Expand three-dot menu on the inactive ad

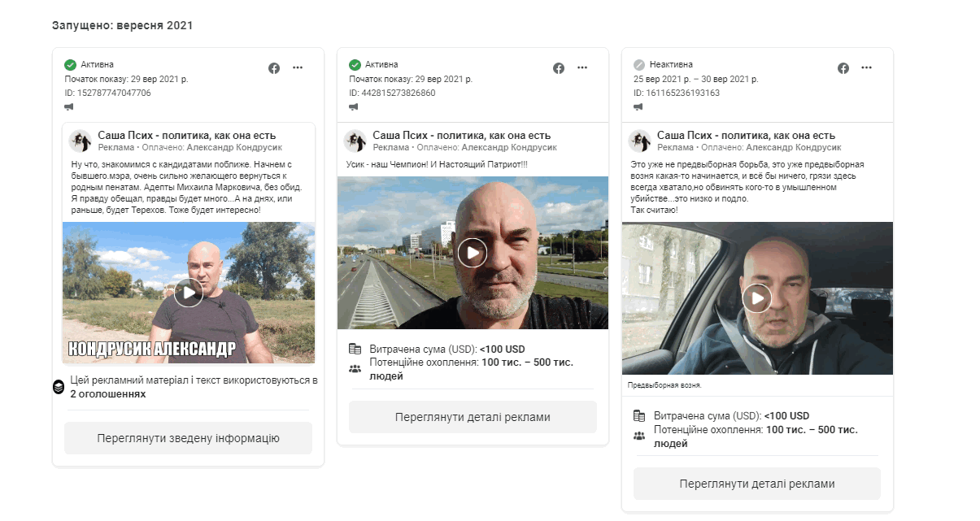click(x=867, y=67)
